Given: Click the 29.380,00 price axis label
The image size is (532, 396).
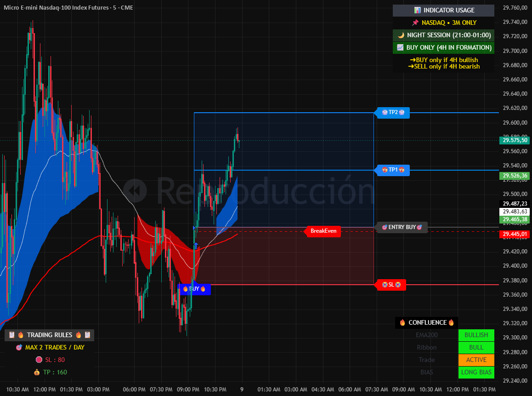Looking at the screenshot, I should (515, 280).
